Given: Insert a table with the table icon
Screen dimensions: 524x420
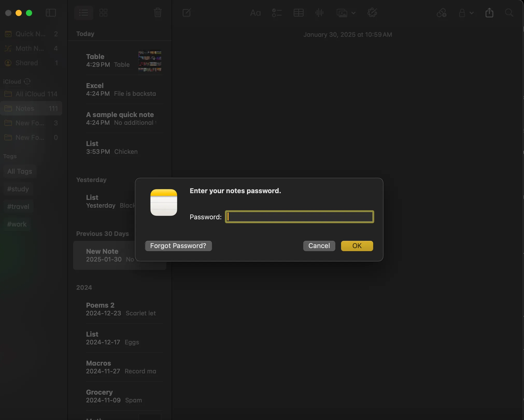Looking at the screenshot, I should point(298,13).
